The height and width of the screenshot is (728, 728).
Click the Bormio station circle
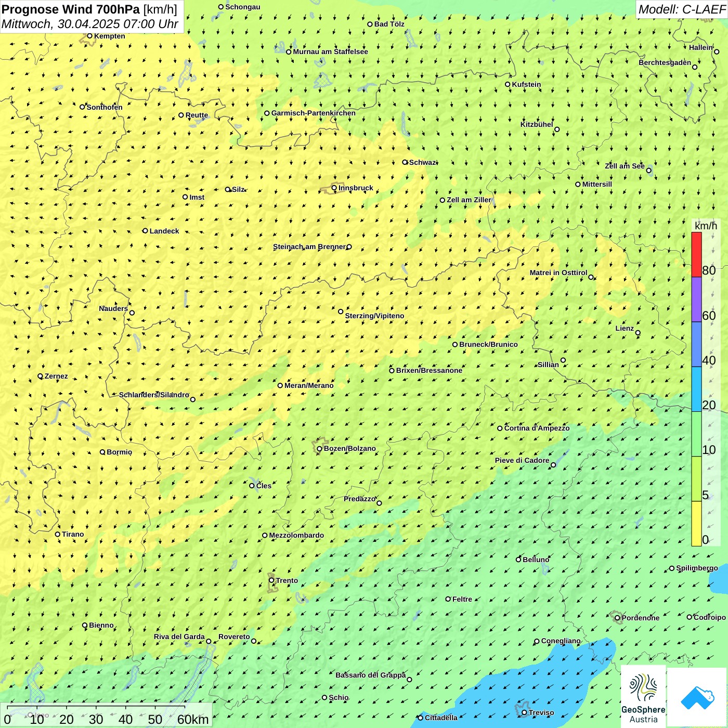tap(102, 452)
